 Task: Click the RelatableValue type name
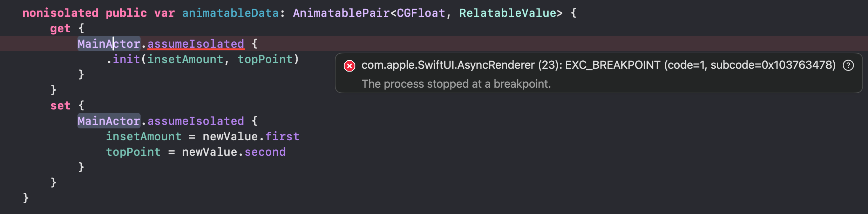pyautogui.click(x=508, y=13)
